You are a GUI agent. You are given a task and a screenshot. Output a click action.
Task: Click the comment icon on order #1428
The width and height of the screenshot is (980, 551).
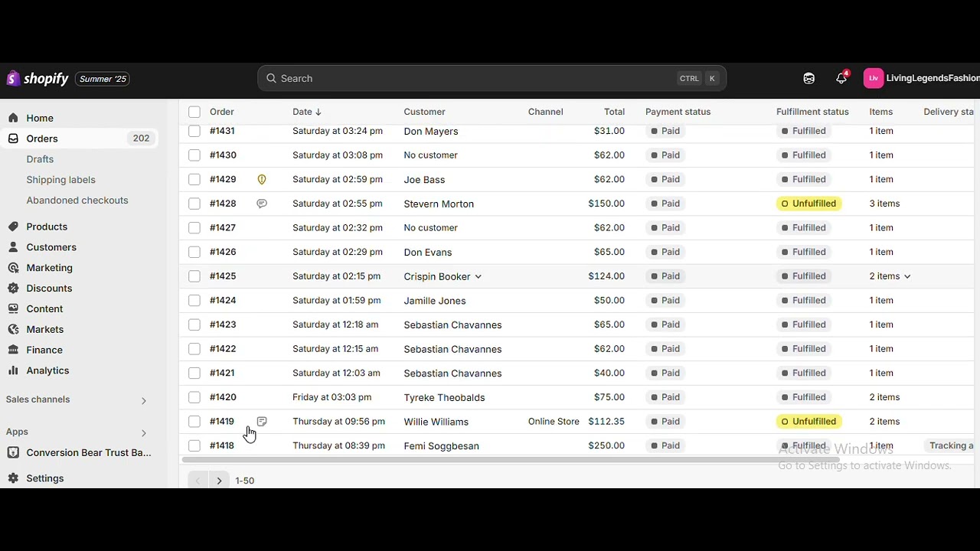pos(262,204)
